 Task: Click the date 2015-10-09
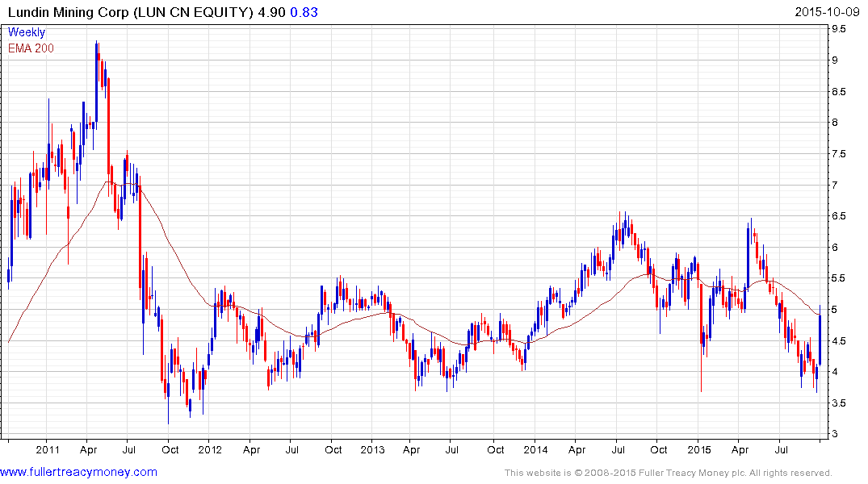point(827,12)
